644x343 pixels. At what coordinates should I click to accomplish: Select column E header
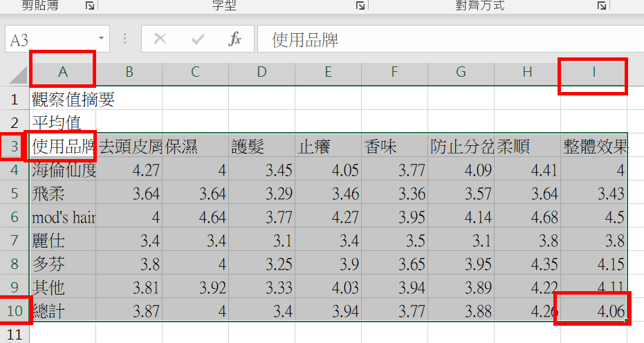point(328,72)
